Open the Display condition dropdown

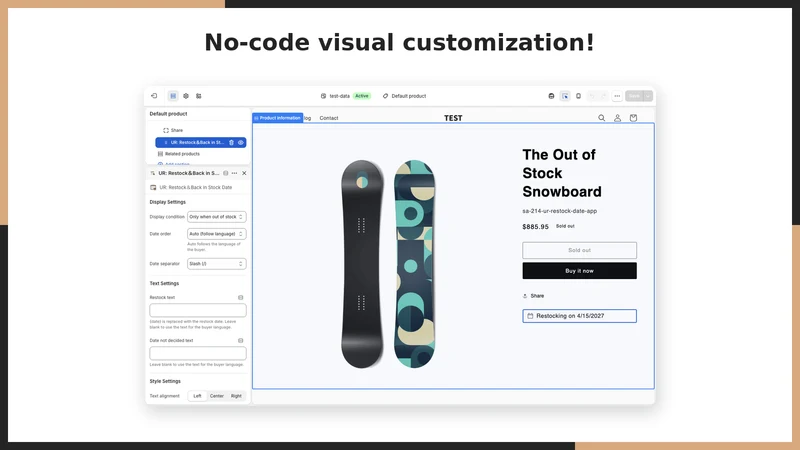click(216, 217)
